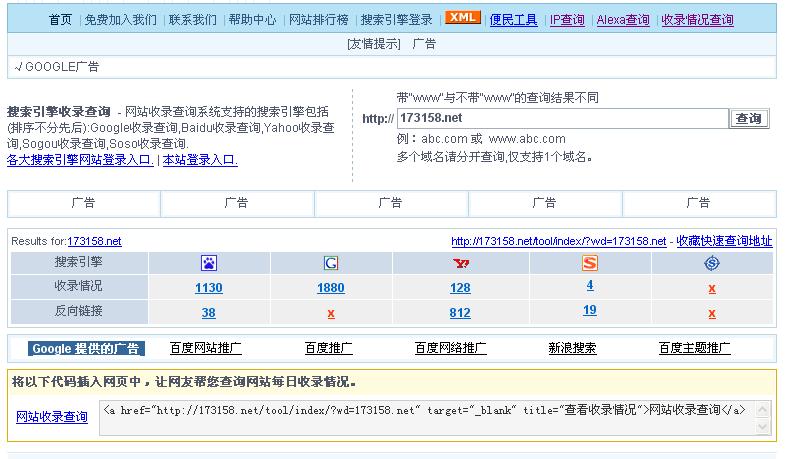Open 各大搜索引擎网站登录入口 link
Image resolution: width=806 pixels, height=459 pixels.
[x=80, y=160]
